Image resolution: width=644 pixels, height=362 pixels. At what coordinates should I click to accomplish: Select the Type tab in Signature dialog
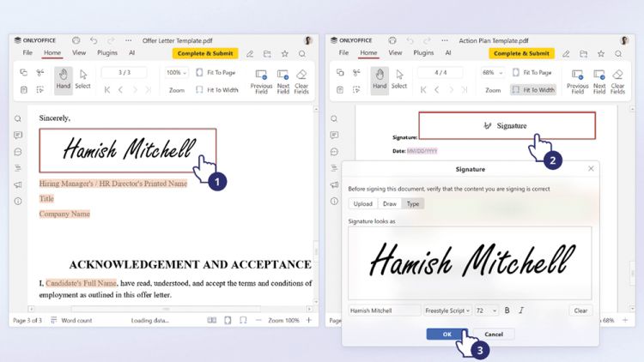click(x=413, y=204)
